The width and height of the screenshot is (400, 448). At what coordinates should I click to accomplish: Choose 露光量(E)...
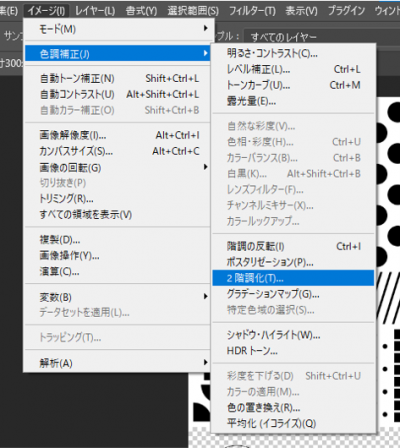[293, 101]
